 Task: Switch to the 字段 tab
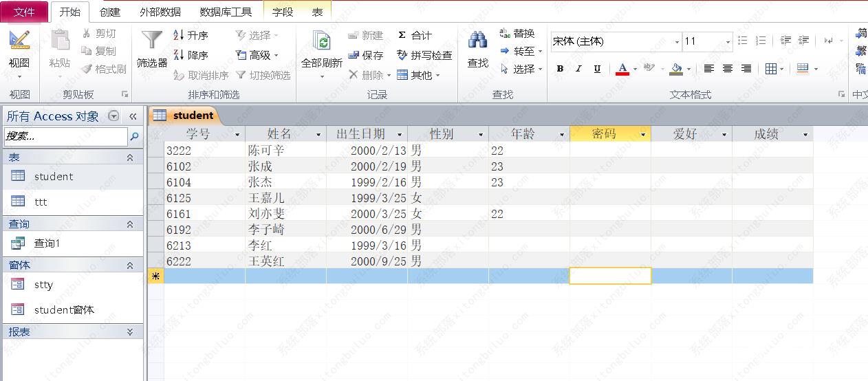point(283,12)
